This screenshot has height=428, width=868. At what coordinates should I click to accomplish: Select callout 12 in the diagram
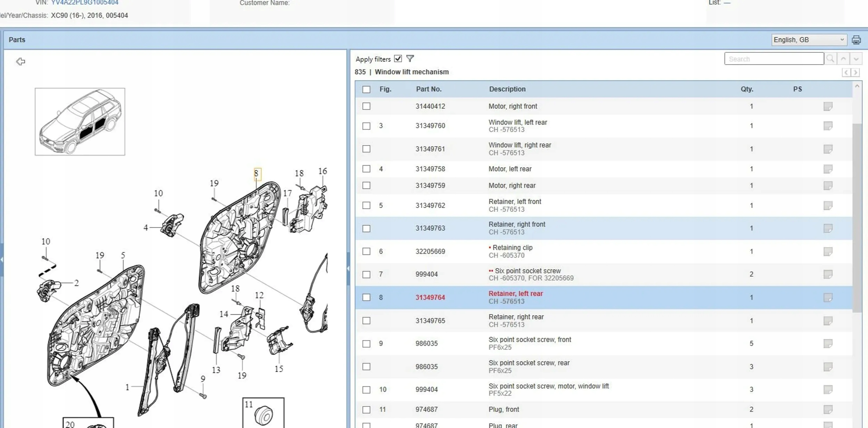[x=259, y=295]
